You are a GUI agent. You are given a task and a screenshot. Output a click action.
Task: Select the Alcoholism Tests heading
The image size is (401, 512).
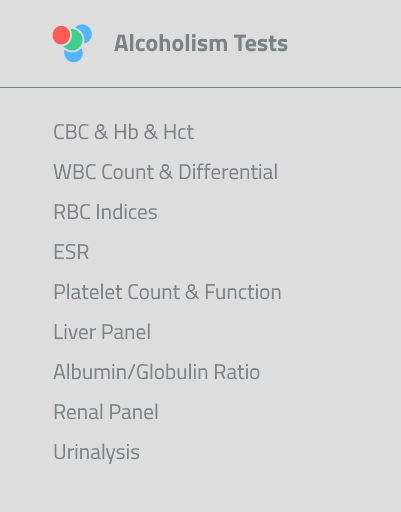pyautogui.click(x=201, y=43)
